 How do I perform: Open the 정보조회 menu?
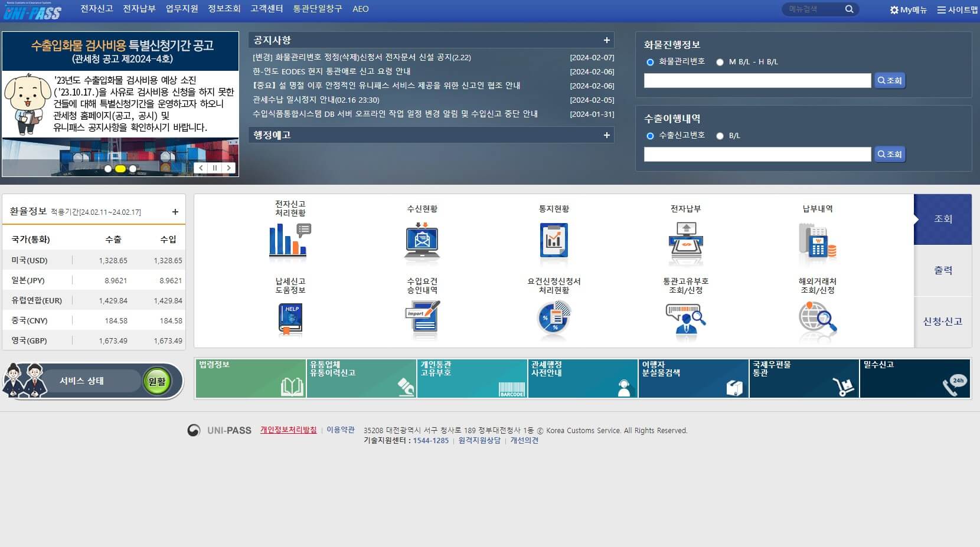(x=224, y=9)
